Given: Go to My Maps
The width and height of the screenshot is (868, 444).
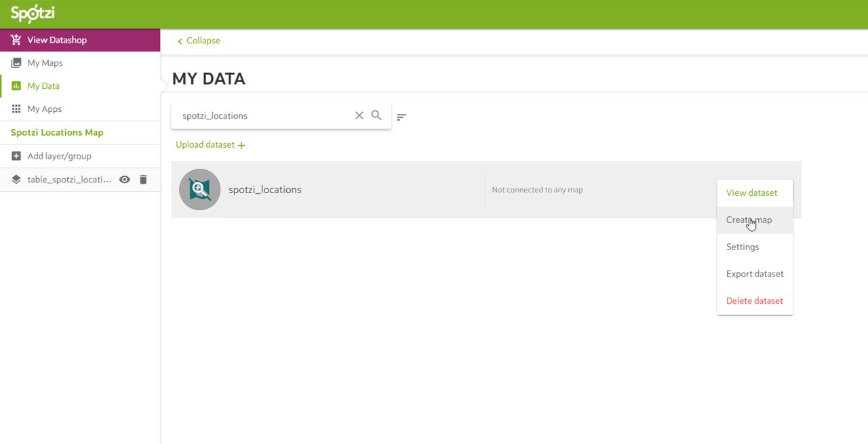Looking at the screenshot, I should pyautogui.click(x=45, y=63).
